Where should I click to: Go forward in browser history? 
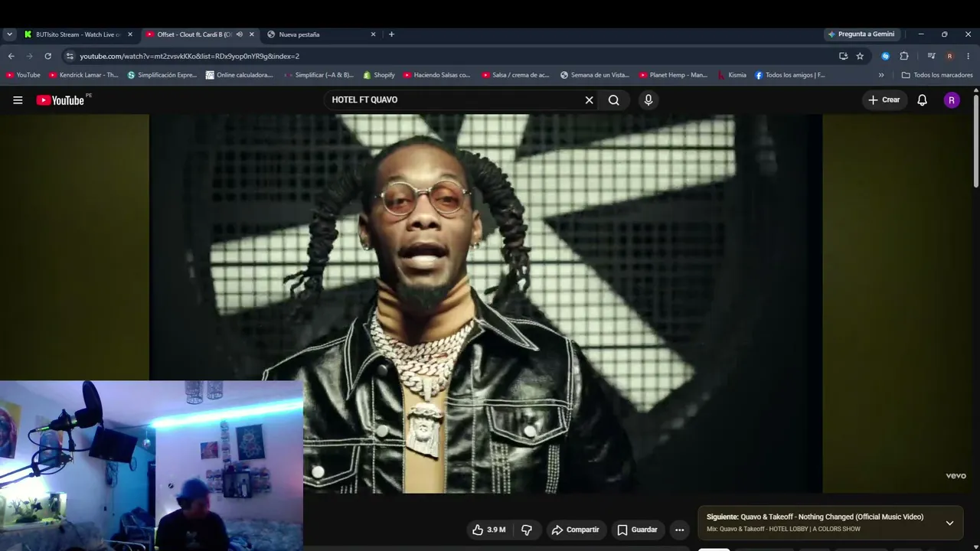pyautogui.click(x=29, y=56)
